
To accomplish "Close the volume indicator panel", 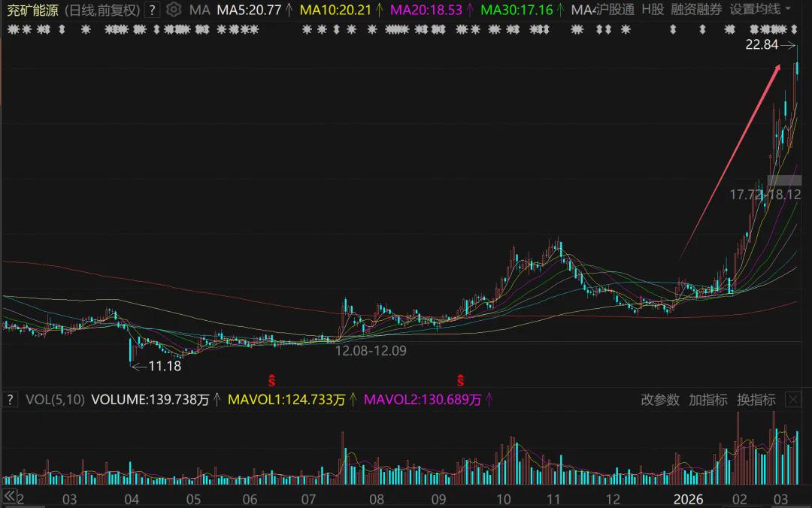I will (792, 400).
